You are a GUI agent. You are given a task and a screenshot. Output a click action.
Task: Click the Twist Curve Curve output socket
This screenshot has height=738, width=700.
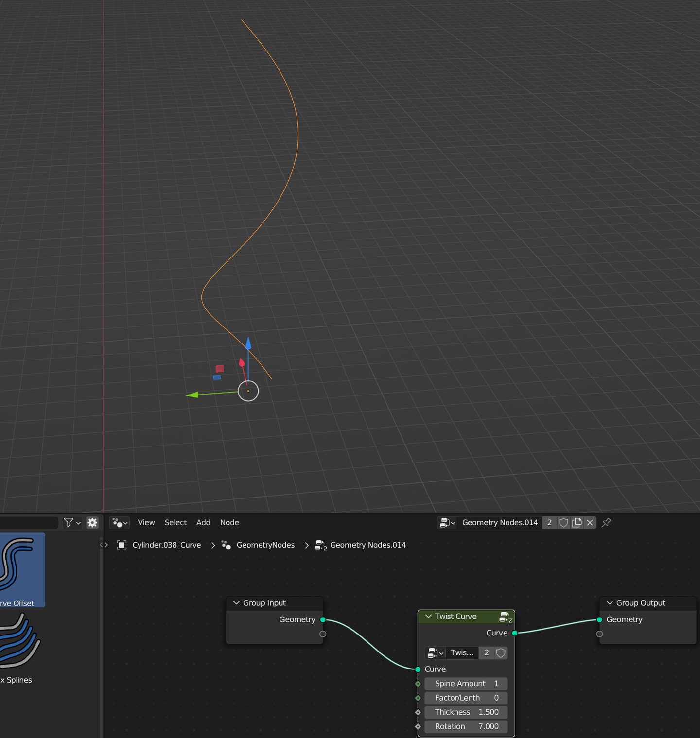point(515,633)
